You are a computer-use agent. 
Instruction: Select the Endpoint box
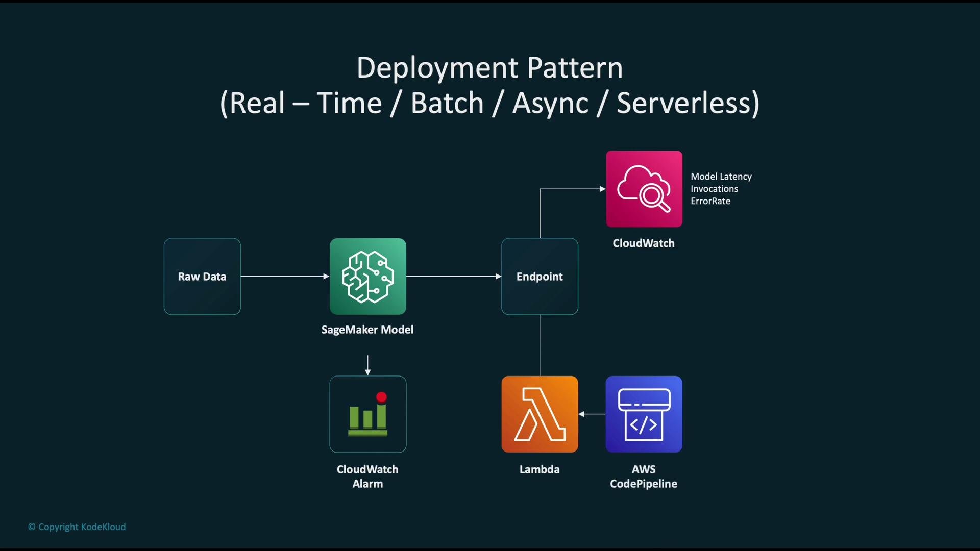pos(540,276)
